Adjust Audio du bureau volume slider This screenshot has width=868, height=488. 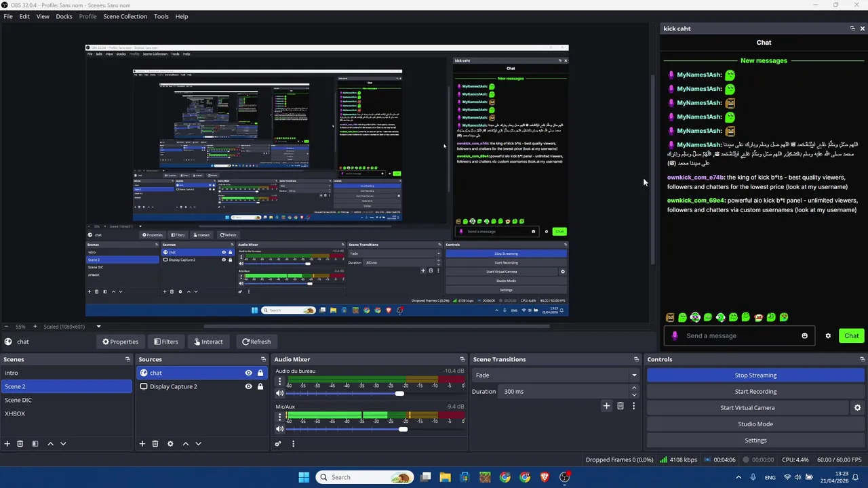click(399, 394)
